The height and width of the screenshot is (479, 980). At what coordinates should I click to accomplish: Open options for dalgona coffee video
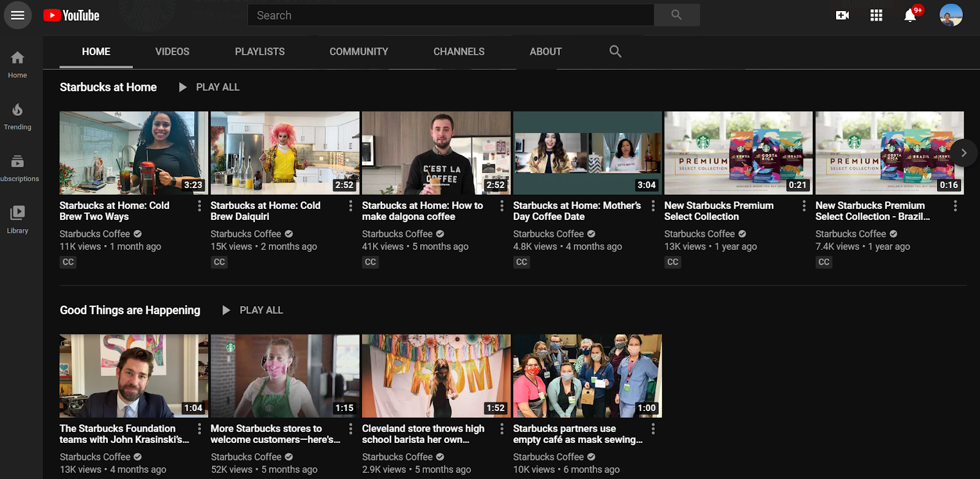[x=502, y=206]
